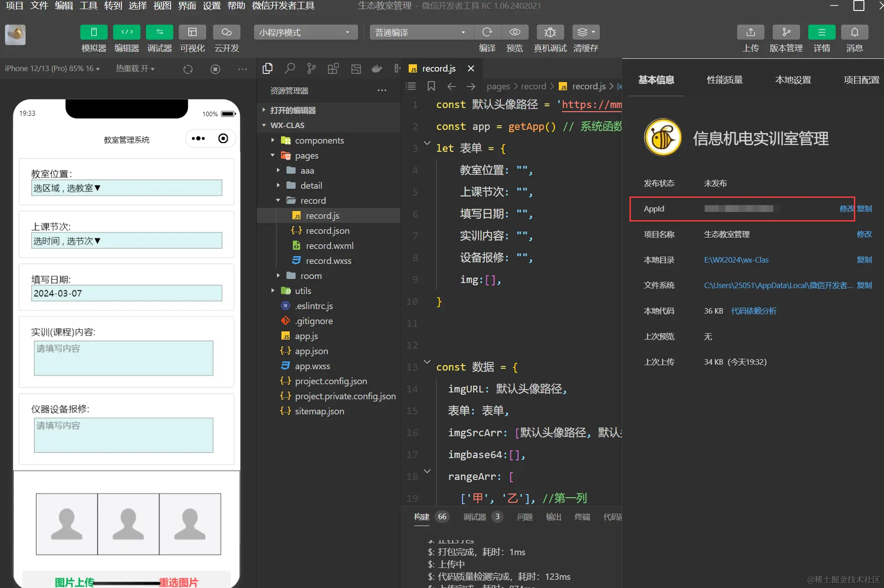Click the 填写日期 date input field

click(126, 293)
